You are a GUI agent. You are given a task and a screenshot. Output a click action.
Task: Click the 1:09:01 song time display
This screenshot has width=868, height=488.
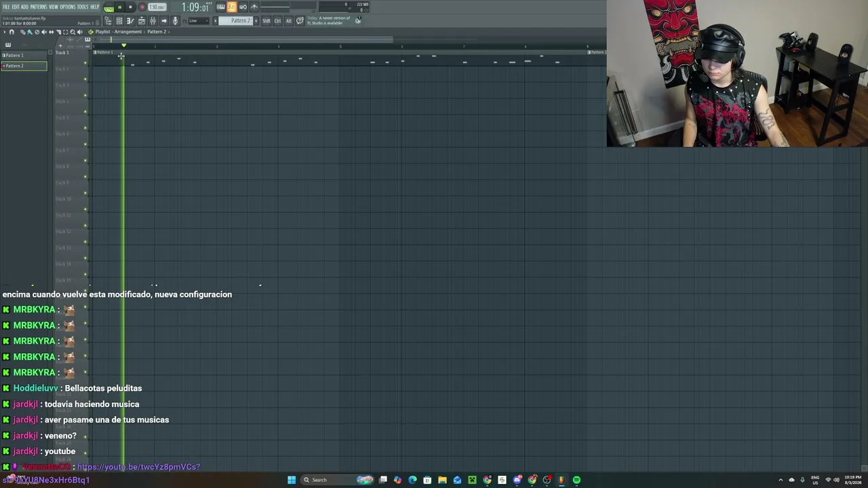click(195, 7)
